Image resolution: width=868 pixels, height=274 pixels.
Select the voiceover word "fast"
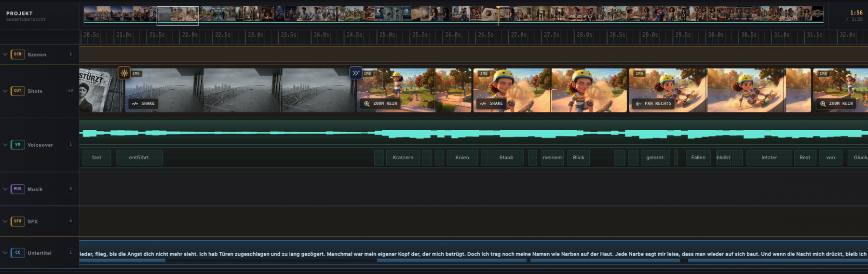point(97,158)
